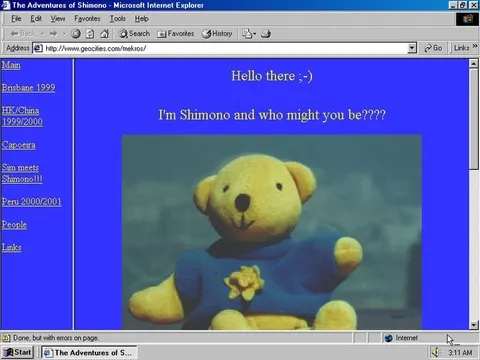
Task: Expand the address bar dropdown list
Action: pos(412,48)
